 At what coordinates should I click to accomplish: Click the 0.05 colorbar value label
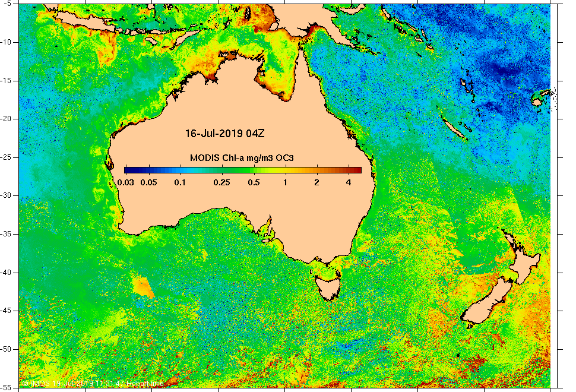149,182
